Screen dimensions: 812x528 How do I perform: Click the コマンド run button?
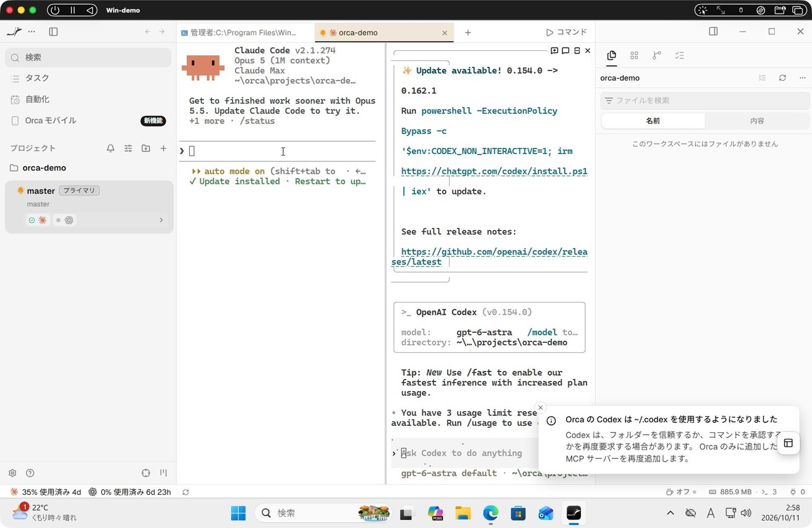566,32
